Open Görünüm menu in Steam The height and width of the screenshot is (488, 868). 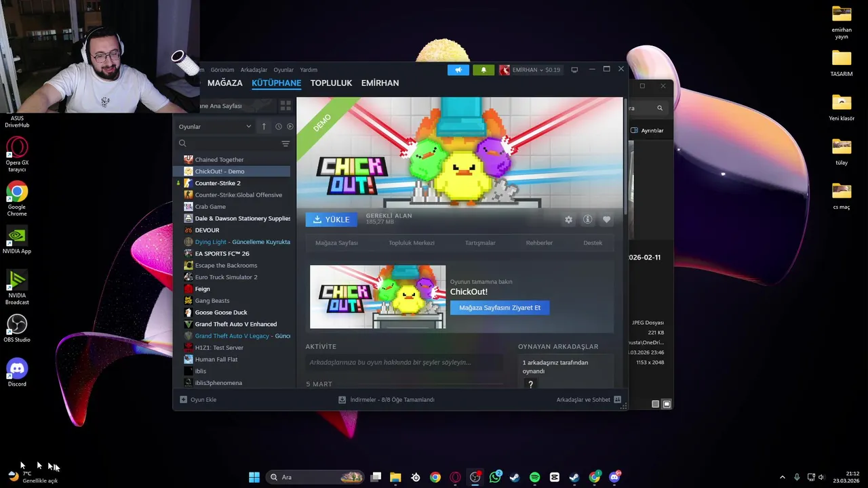coord(222,70)
